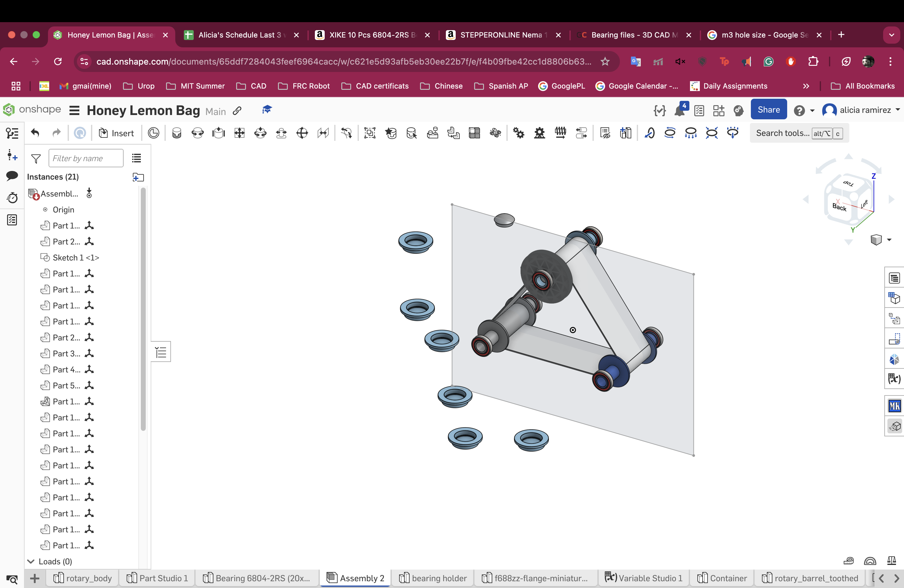Switch to the Container tab
This screenshot has width=904, height=588.
[x=722, y=578]
